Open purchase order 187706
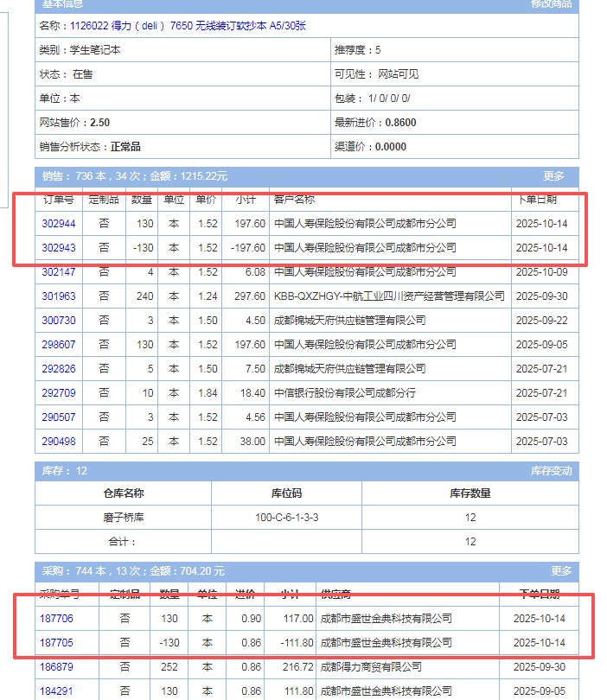The image size is (607, 700). [x=56, y=619]
